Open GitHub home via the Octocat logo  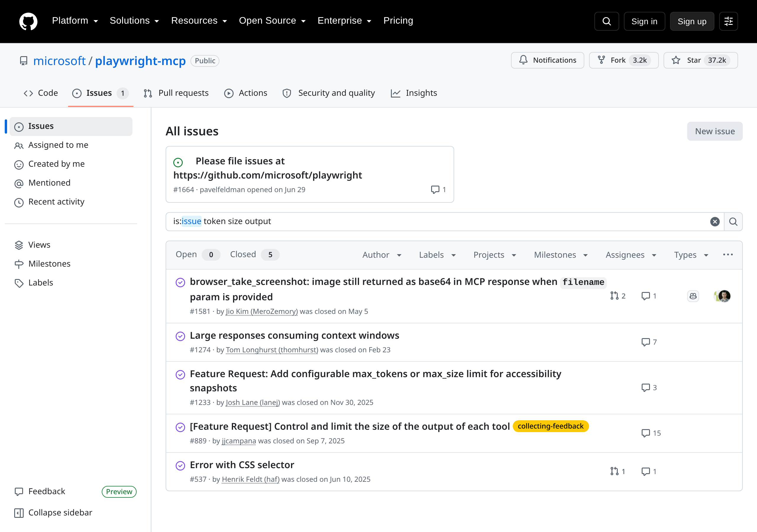click(28, 21)
